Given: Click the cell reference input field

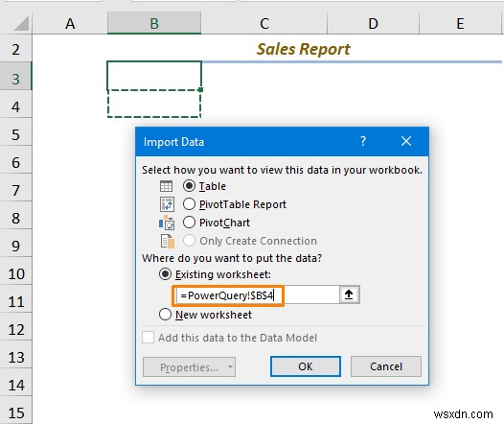Looking at the screenshot, I should pos(257,295).
